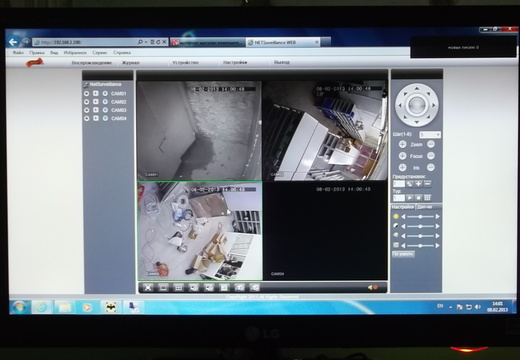The image size is (520, 360).
Task: Click the center button of the PTZ wheel
Action: (417, 105)
